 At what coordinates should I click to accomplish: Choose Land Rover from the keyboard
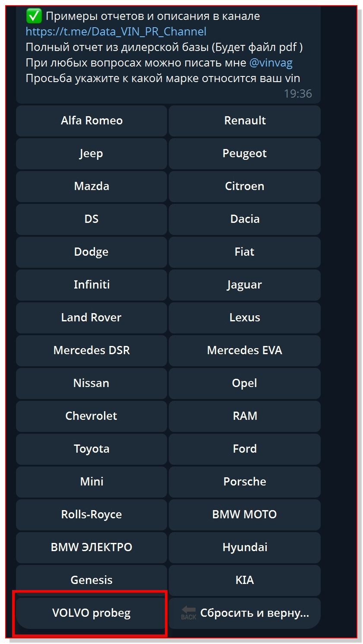pos(92,317)
